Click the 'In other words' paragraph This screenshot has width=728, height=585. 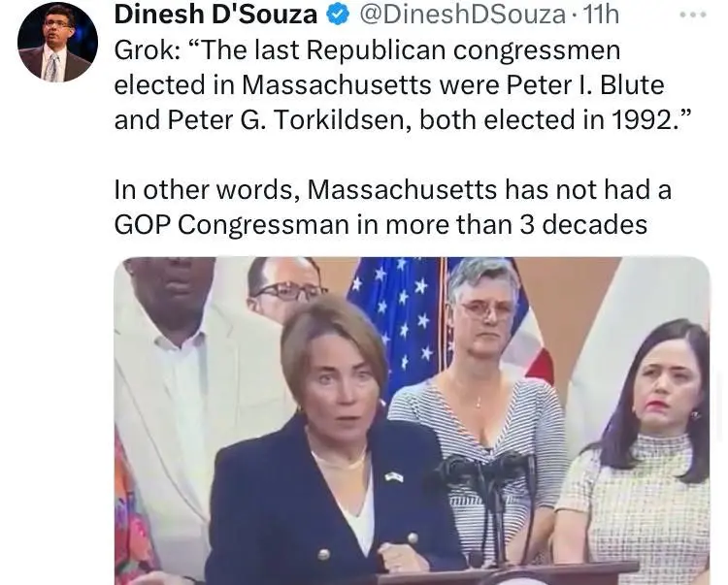click(393, 207)
